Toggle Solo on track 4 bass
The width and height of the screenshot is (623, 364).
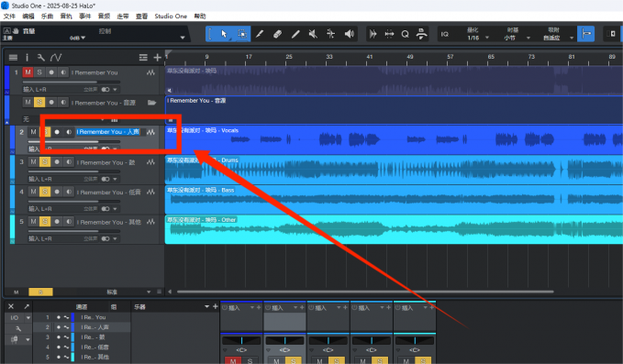pyautogui.click(x=45, y=192)
